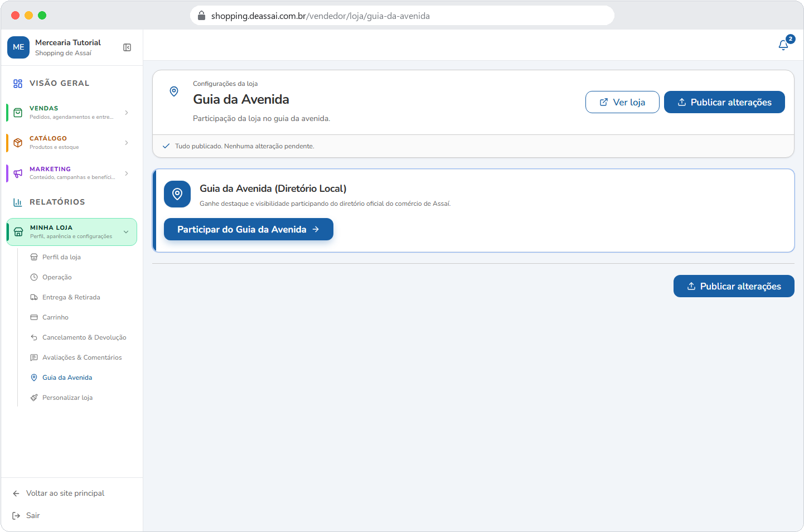Click the Ver loja button
The width and height of the screenshot is (804, 532).
pyautogui.click(x=622, y=102)
